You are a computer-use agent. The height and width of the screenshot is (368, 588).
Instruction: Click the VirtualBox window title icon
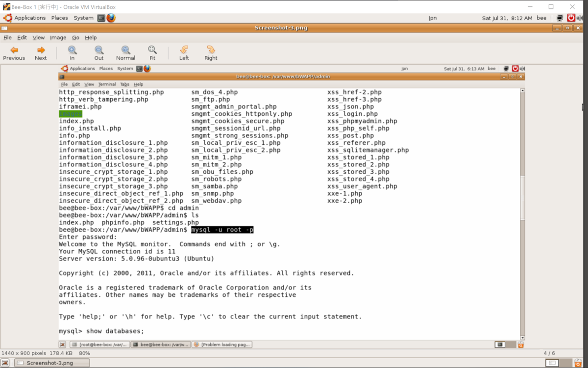(6, 6)
